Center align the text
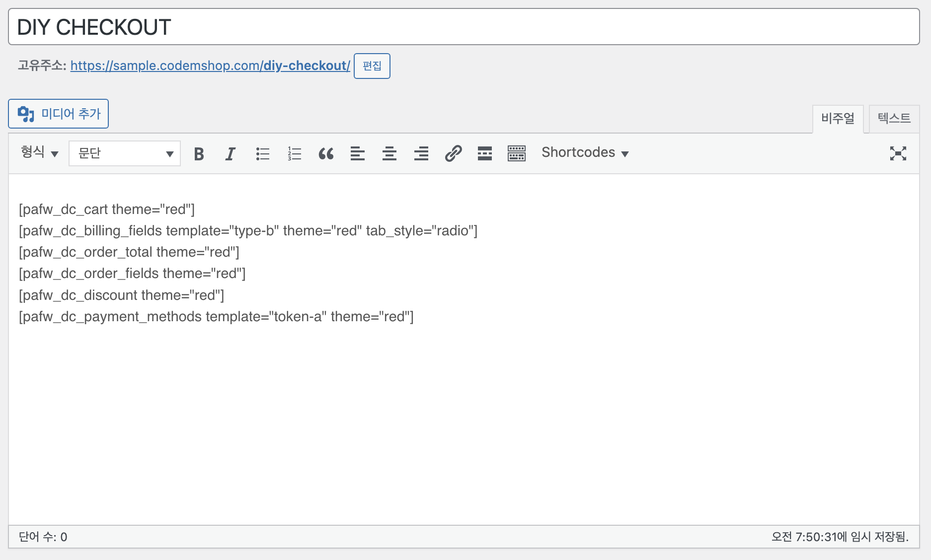 389,154
